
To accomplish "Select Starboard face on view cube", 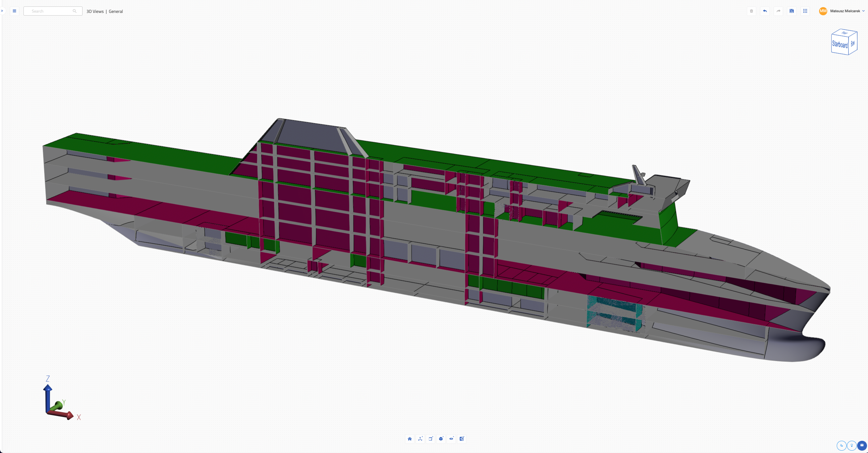I will (839, 44).
